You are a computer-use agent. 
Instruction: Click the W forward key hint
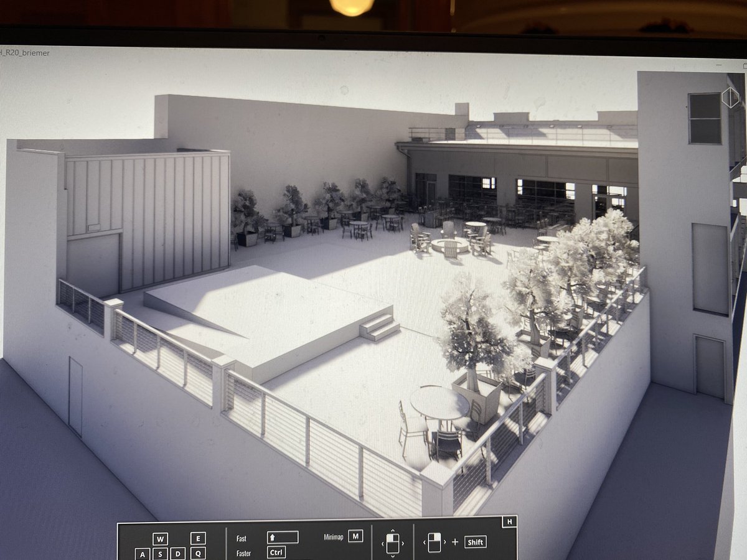[x=161, y=539]
